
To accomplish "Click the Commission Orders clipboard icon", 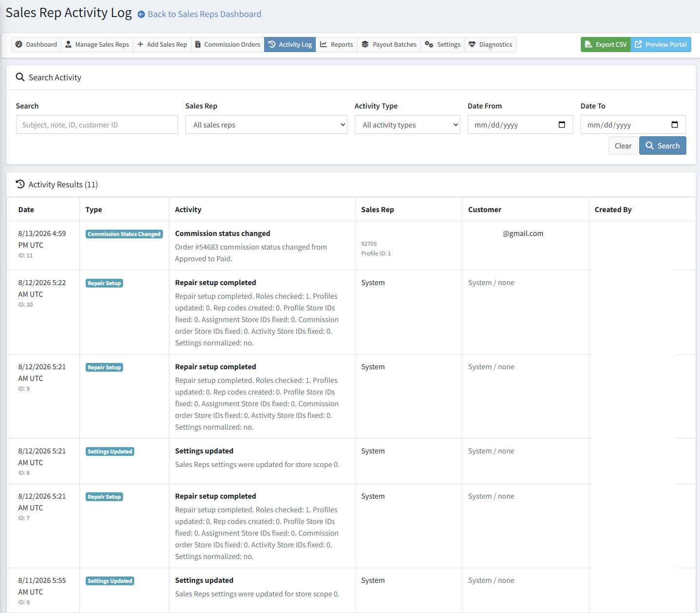I will 198,44.
